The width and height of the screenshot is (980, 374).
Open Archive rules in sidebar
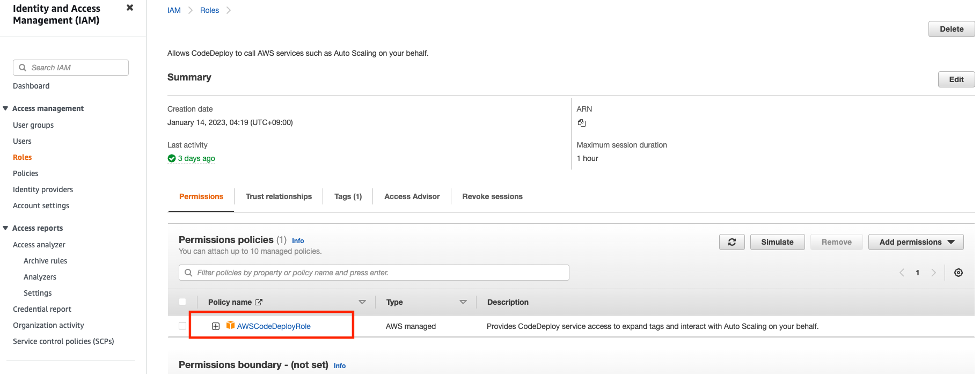click(x=45, y=261)
